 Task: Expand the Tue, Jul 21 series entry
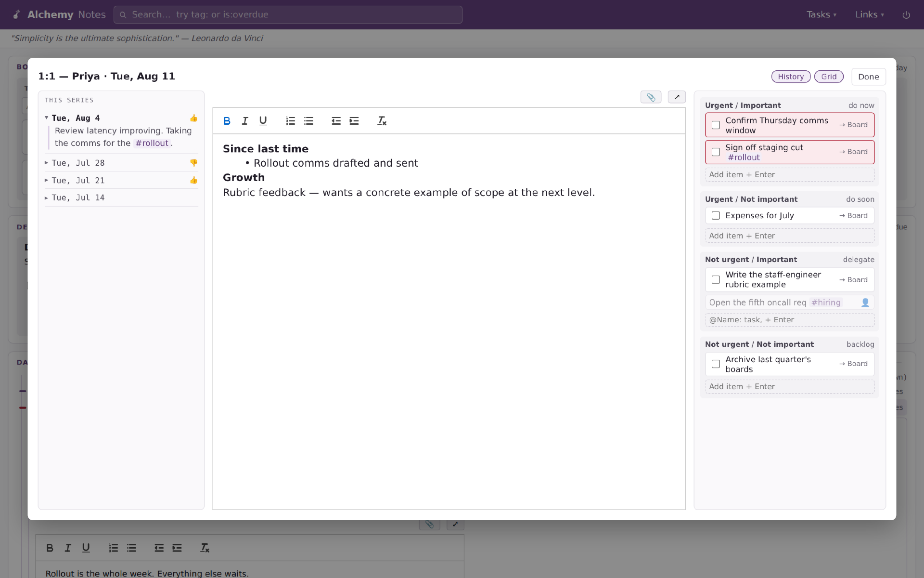(47, 180)
